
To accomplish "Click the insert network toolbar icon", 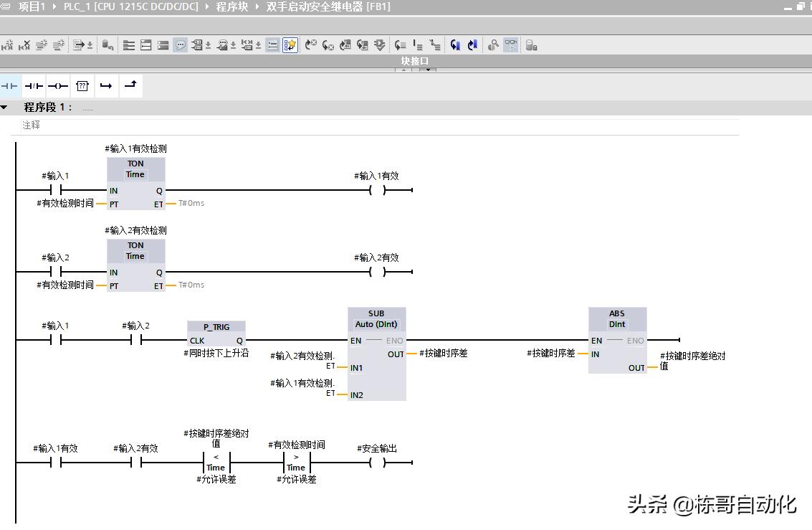I will click(8, 45).
